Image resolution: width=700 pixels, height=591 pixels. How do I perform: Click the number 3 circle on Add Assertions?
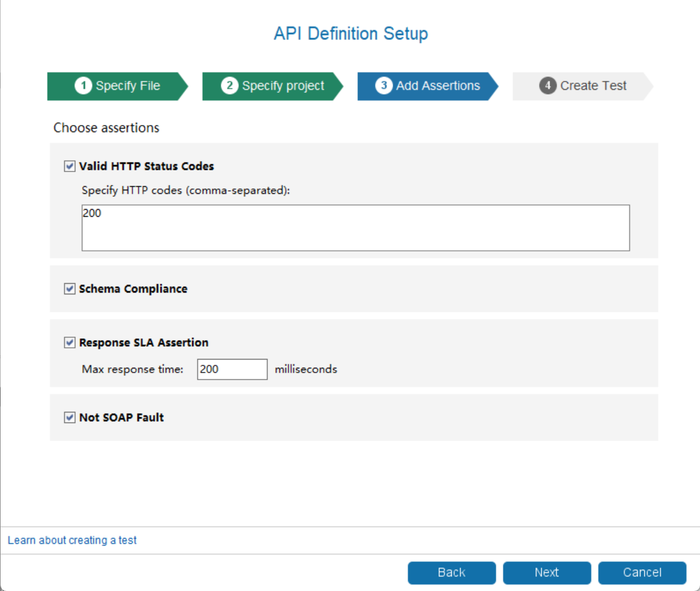pos(384,86)
